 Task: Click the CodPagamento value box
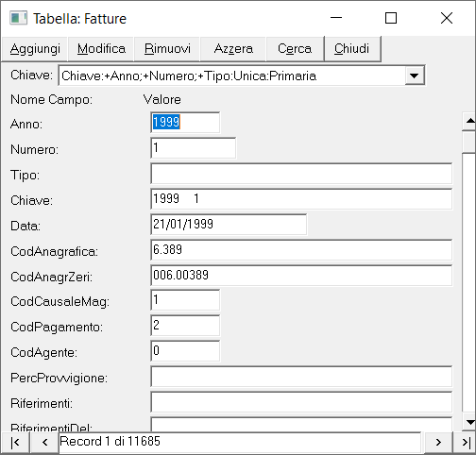click(x=185, y=326)
